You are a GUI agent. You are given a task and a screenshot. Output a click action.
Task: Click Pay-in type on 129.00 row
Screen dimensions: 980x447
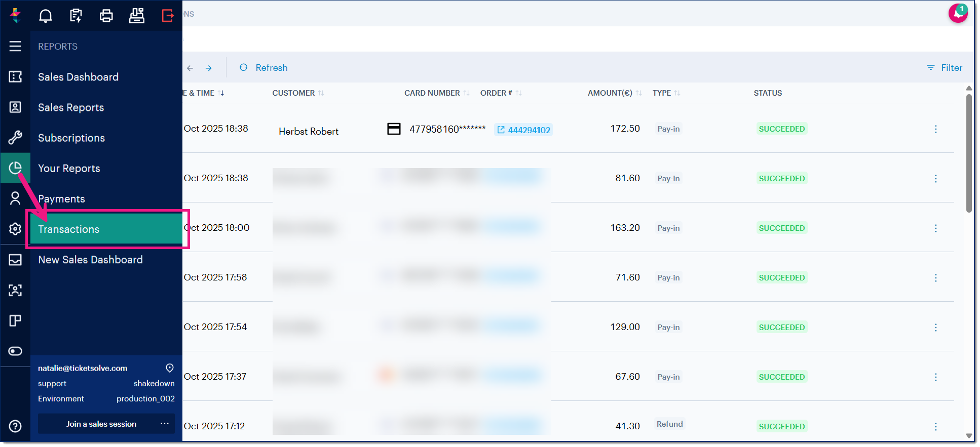click(668, 328)
